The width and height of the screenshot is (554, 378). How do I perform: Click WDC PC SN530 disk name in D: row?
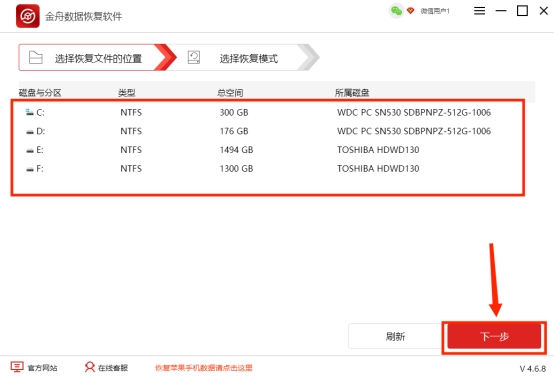[414, 131]
